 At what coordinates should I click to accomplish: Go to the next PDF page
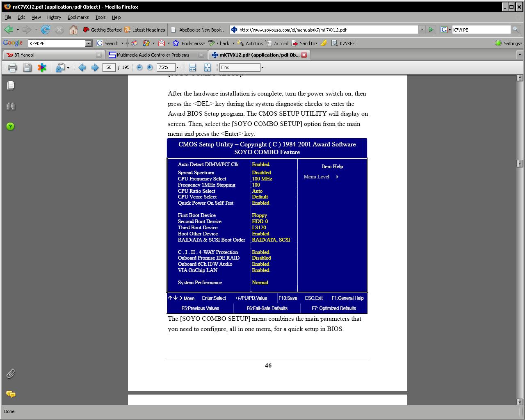click(95, 68)
